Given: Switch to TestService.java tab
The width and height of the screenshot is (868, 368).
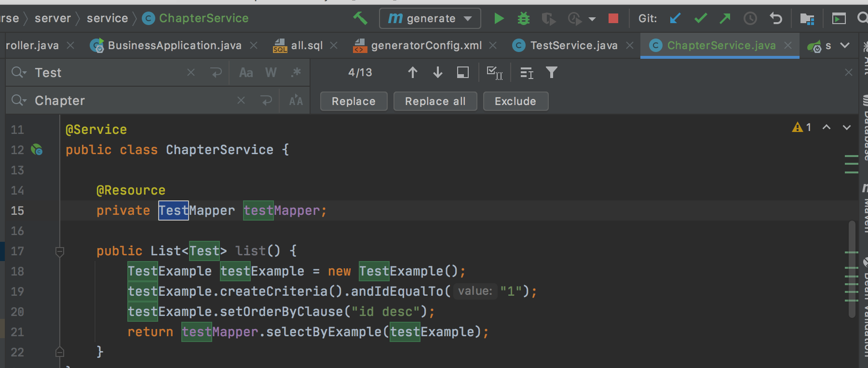Looking at the screenshot, I should click(x=573, y=45).
